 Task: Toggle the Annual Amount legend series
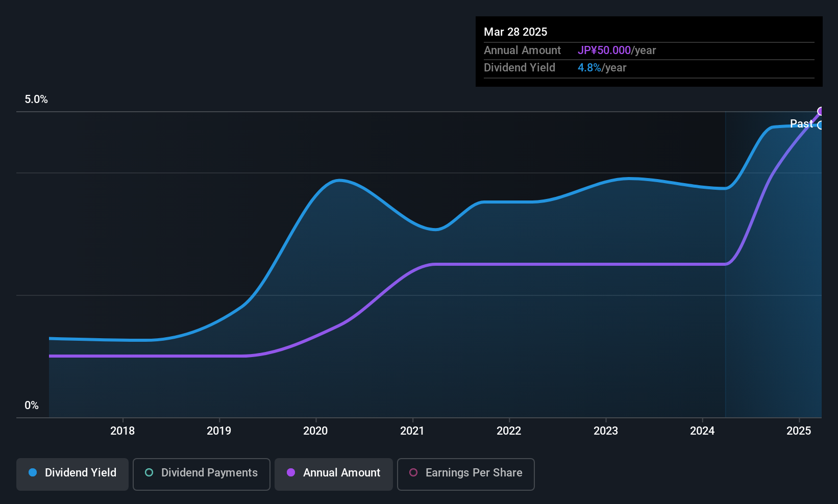(x=334, y=474)
